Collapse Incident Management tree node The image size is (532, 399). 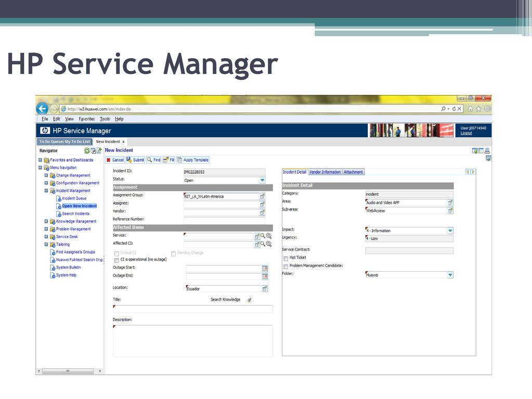(x=46, y=191)
